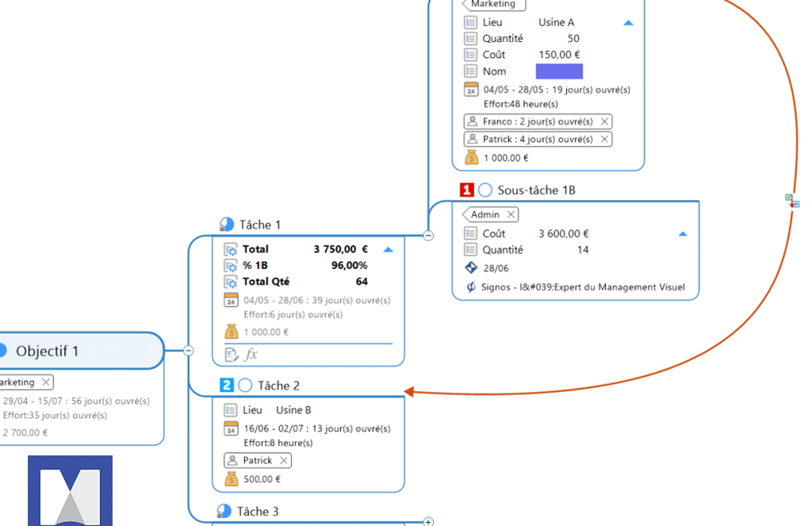This screenshot has width=812, height=526.
Task: Click the calendar icon in Tâche 2
Action: coord(231,429)
